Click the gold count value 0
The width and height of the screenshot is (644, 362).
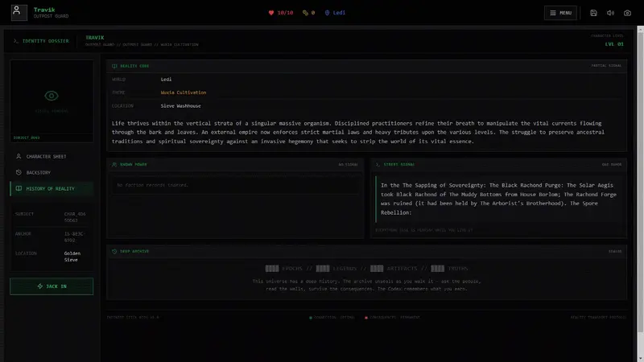tap(313, 13)
